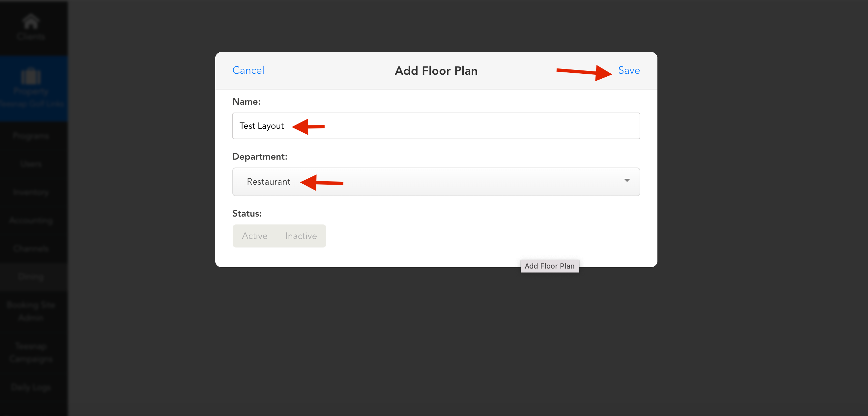Click the Add Floor Plan dialog title

click(436, 71)
